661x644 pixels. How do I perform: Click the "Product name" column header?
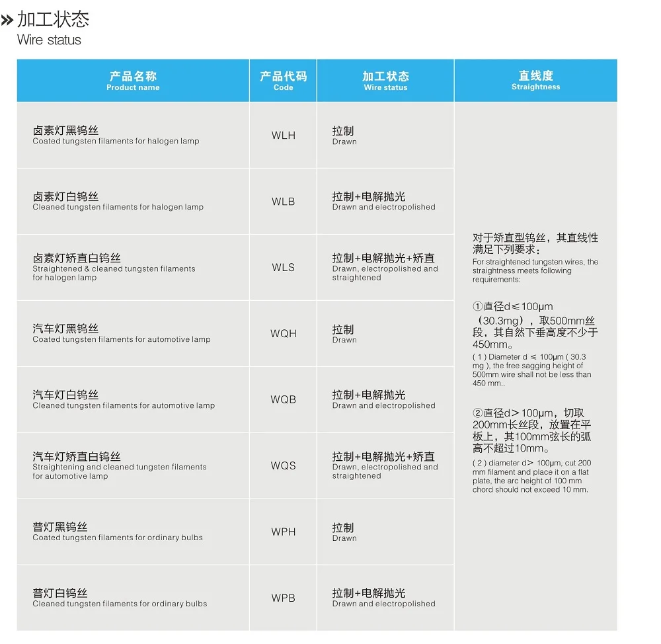click(133, 81)
